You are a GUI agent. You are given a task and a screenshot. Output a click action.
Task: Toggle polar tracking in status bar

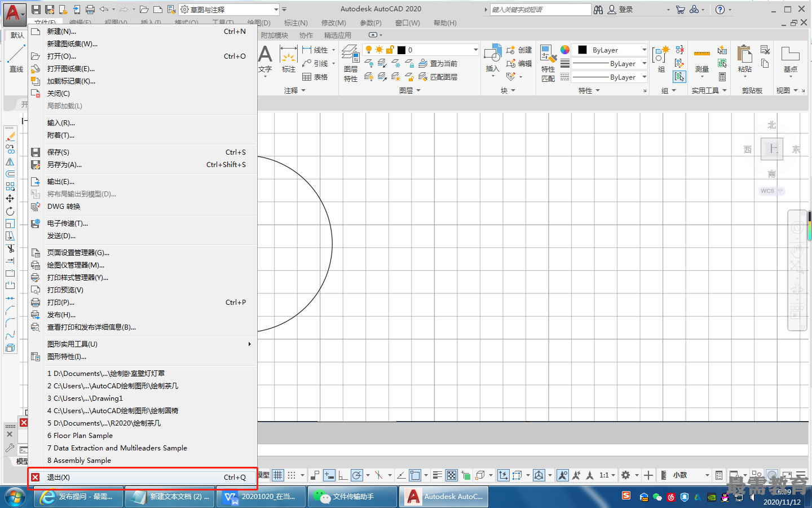357,475
